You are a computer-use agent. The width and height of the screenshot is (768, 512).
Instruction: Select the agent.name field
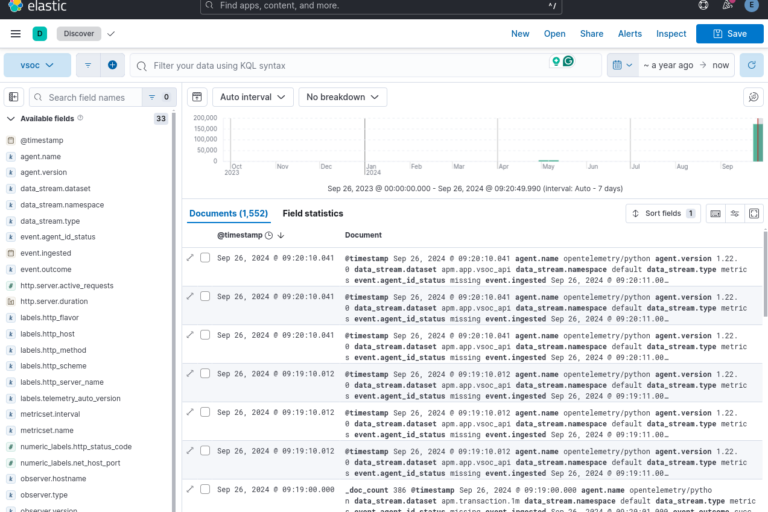pyautogui.click(x=40, y=157)
